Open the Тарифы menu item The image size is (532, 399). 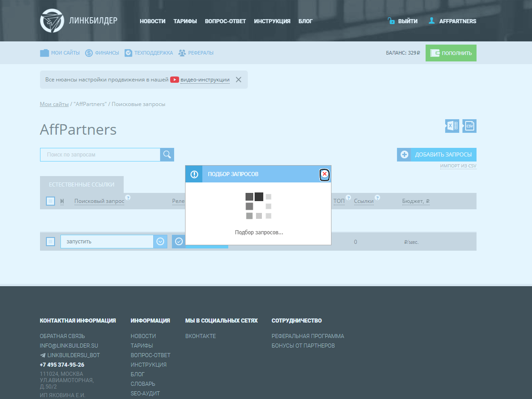(185, 21)
